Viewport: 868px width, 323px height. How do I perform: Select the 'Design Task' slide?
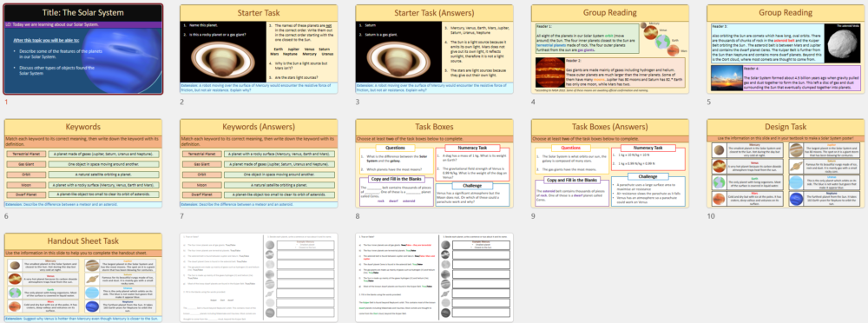(786, 163)
